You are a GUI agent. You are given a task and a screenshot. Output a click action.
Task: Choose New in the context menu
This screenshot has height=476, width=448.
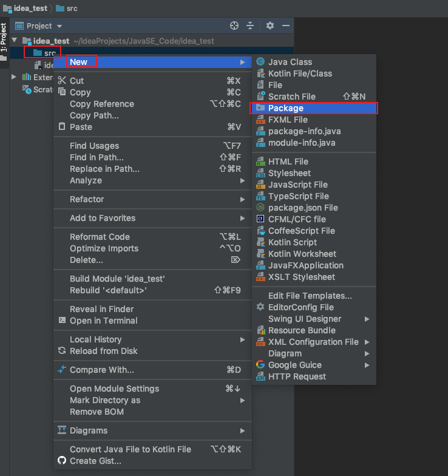point(152,62)
